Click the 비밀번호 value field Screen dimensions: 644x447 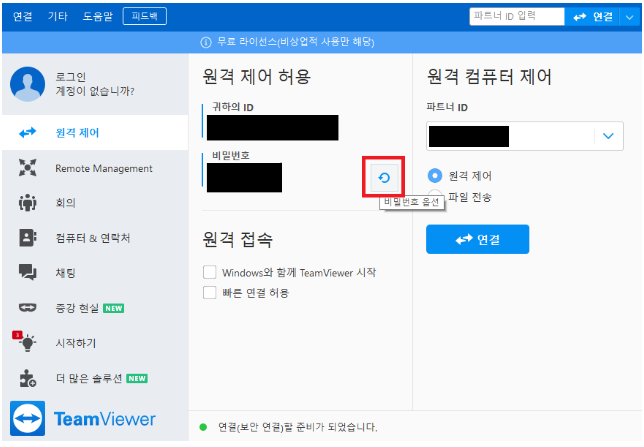click(x=244, y=177)
